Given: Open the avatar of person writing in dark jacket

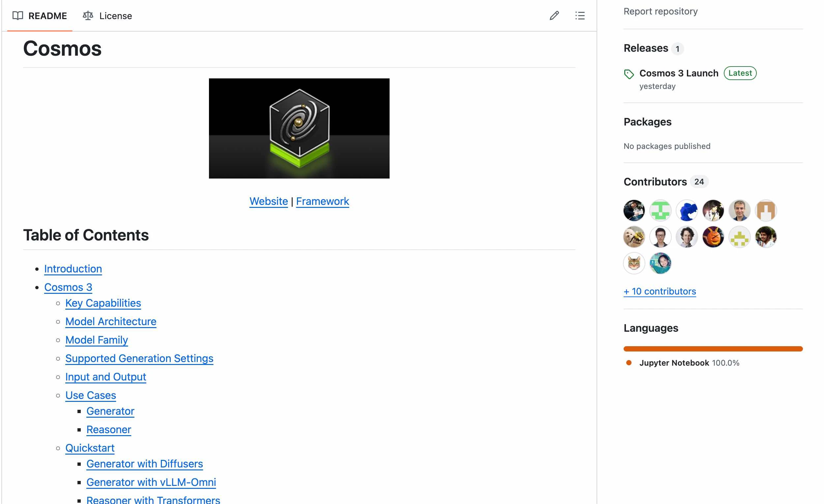Looking at the screenshot, I should [x=634, y=210].
